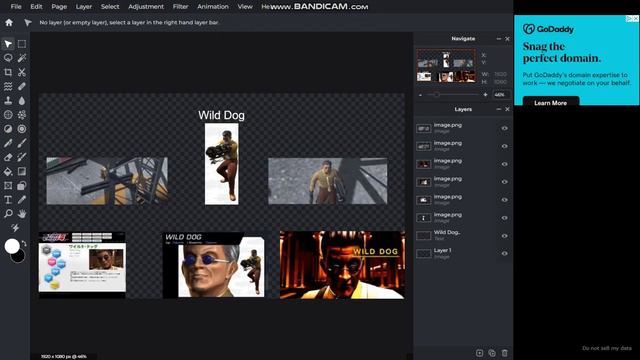The height and width of the screenshot is (360, 640).
Task: Click the blue sunglasses face image on canvas
Action: pyautogui.click(x=213, y=265)
